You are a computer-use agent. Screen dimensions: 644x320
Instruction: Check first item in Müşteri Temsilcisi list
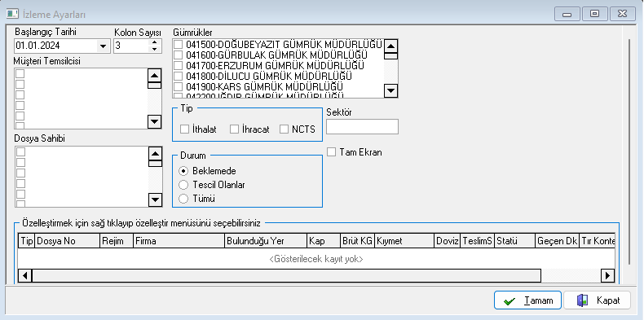(20, 74)
